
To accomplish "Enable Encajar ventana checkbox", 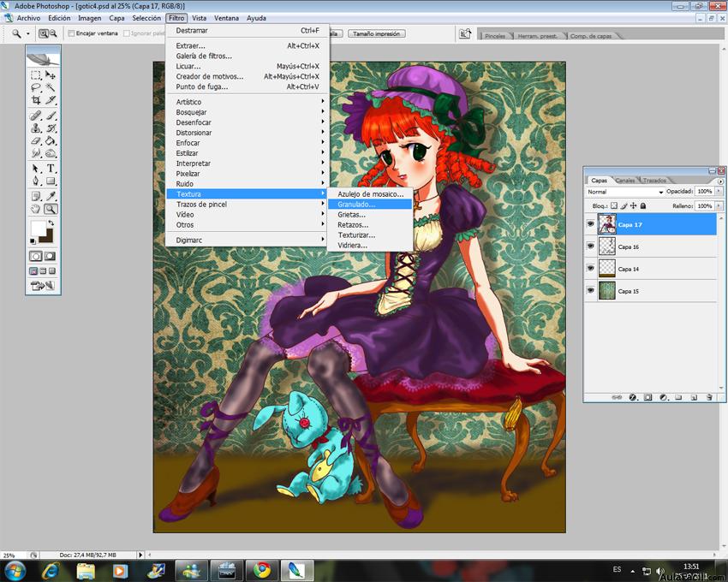I will point(71,33).
